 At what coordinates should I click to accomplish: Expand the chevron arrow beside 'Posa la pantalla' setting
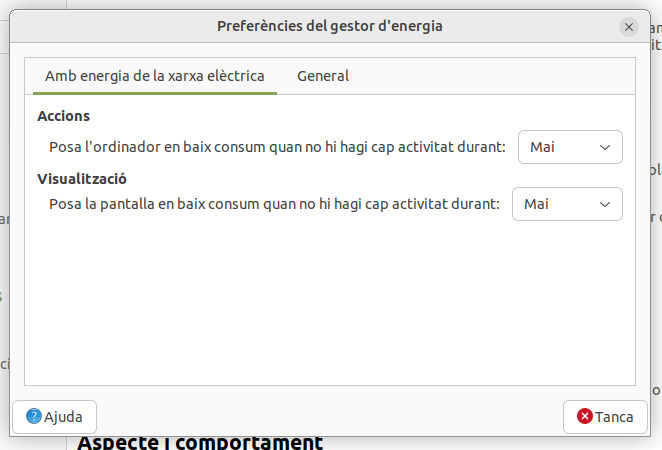coord(604,204)
